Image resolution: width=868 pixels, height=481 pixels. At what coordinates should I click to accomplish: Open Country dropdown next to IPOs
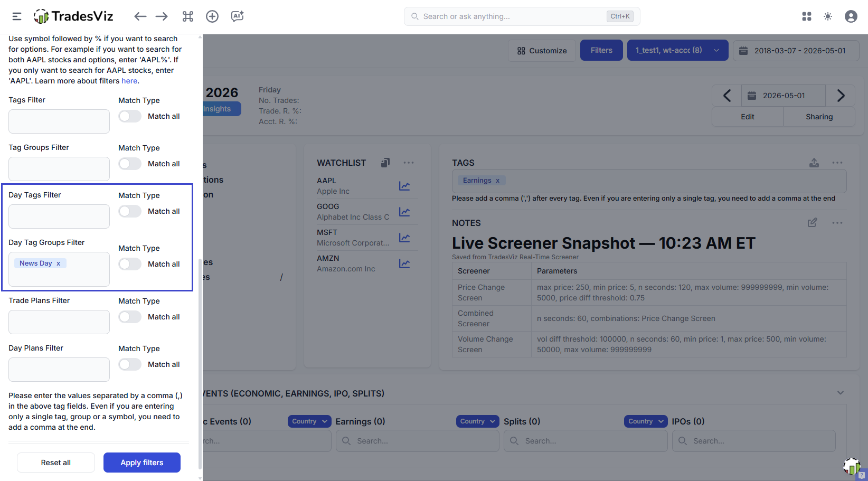coord(646,421)
